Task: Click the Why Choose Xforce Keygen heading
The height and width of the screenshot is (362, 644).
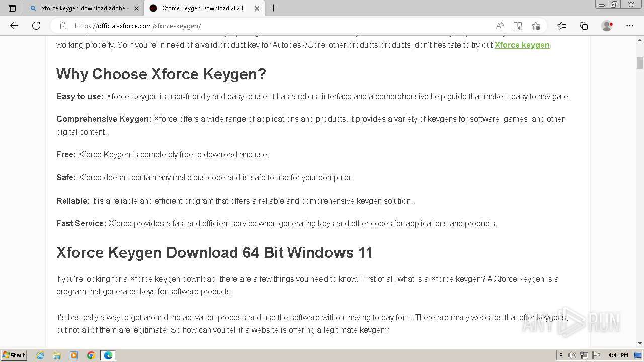Action: coord(161,74)
